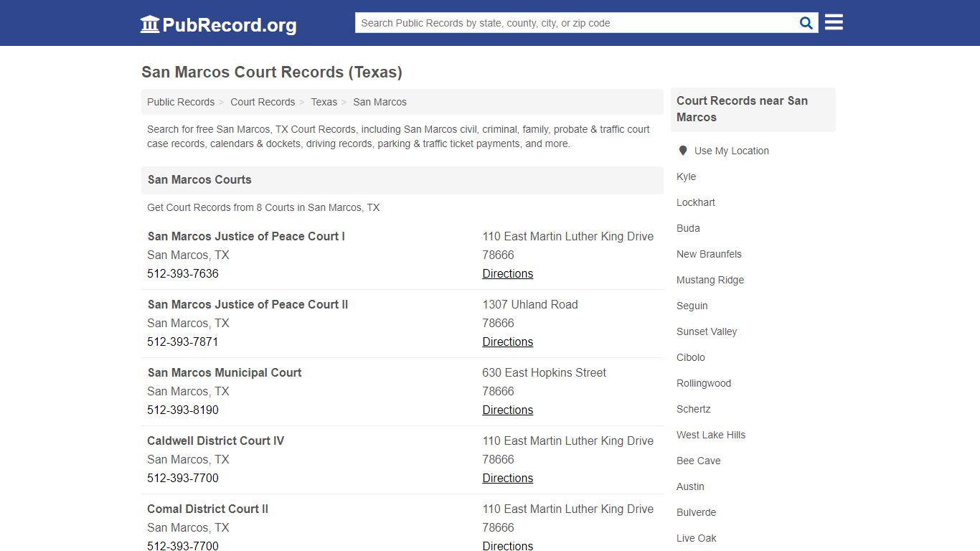Click the PubRecord.org courthouse logo icon

[150, 24]
